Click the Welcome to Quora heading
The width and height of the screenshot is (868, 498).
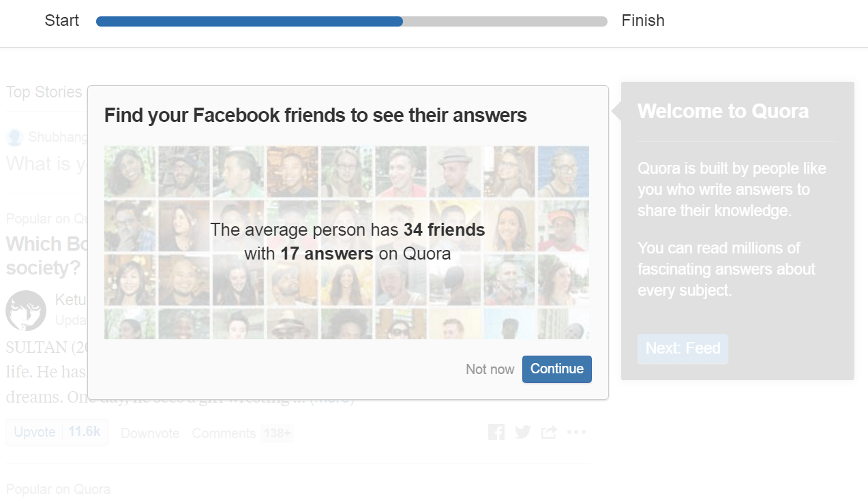coord(723,111)
